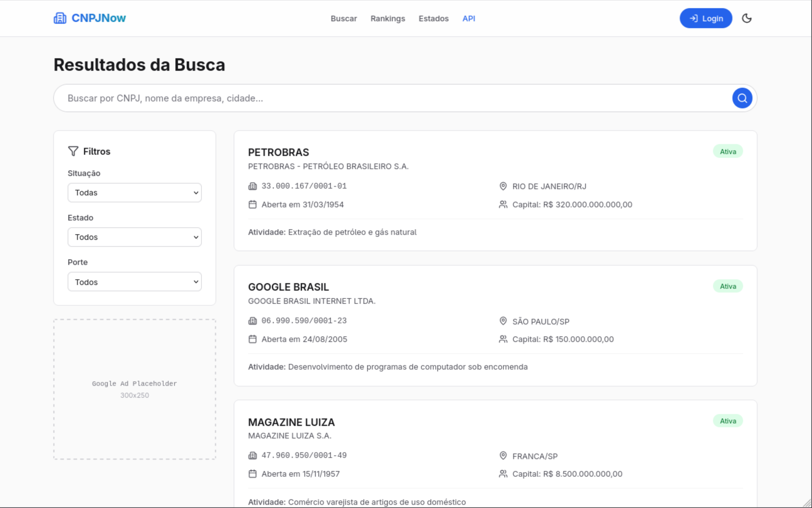
Task: Toggle dark mode with the moon icon
Action: point(747,18)
